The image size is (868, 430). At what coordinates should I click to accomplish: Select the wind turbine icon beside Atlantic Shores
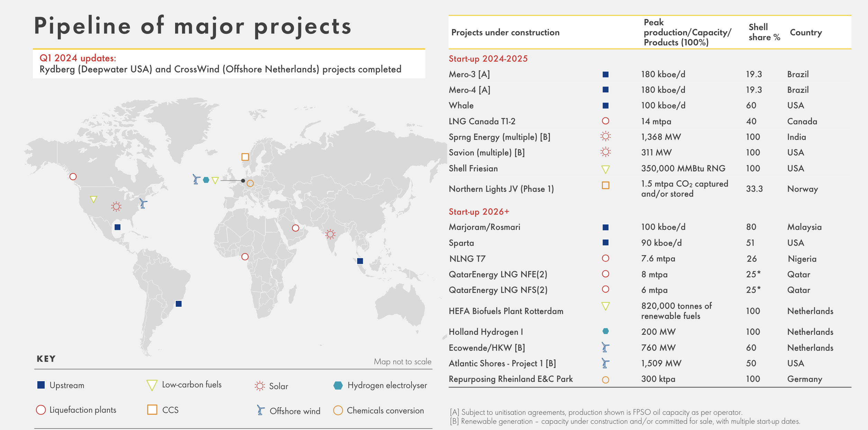[605, 363]
